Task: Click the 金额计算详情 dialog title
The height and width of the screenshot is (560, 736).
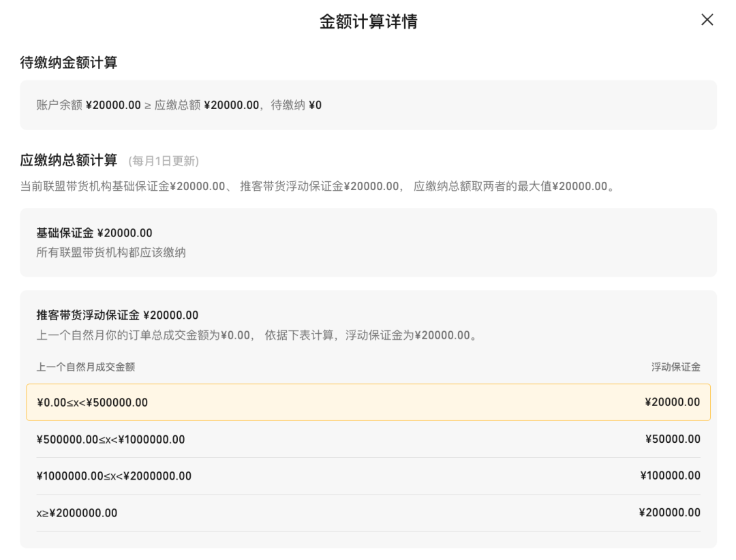Action: pos(368,22)
